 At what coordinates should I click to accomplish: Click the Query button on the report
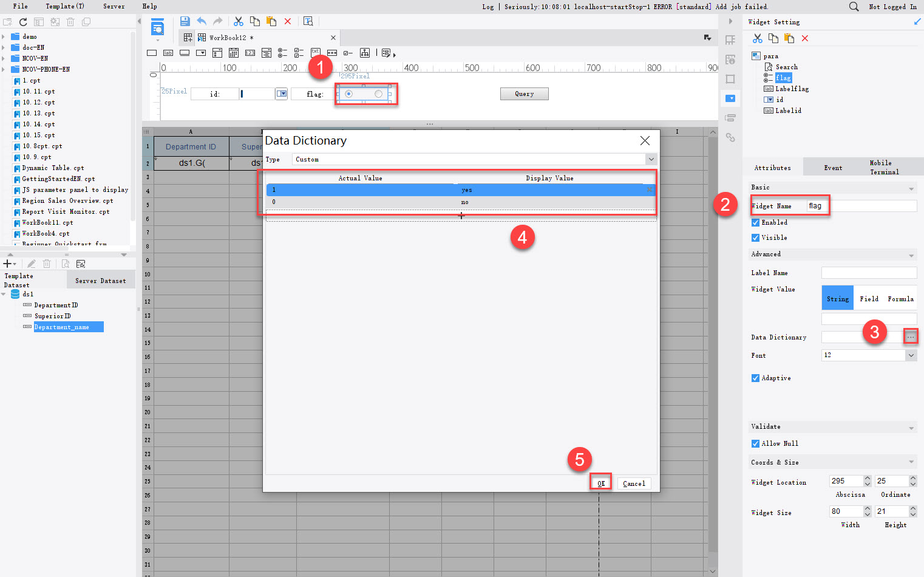[x=524, y=94]
